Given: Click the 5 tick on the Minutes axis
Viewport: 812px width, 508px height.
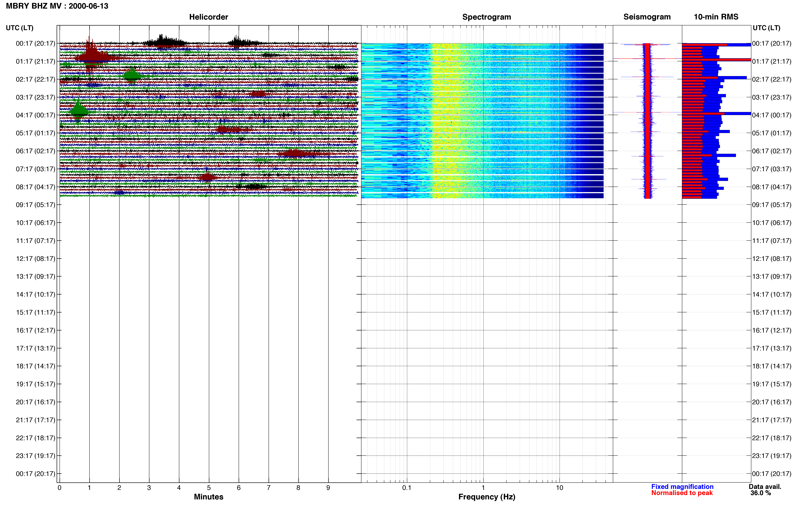Looking at the screenshot, I should (209, 487).
